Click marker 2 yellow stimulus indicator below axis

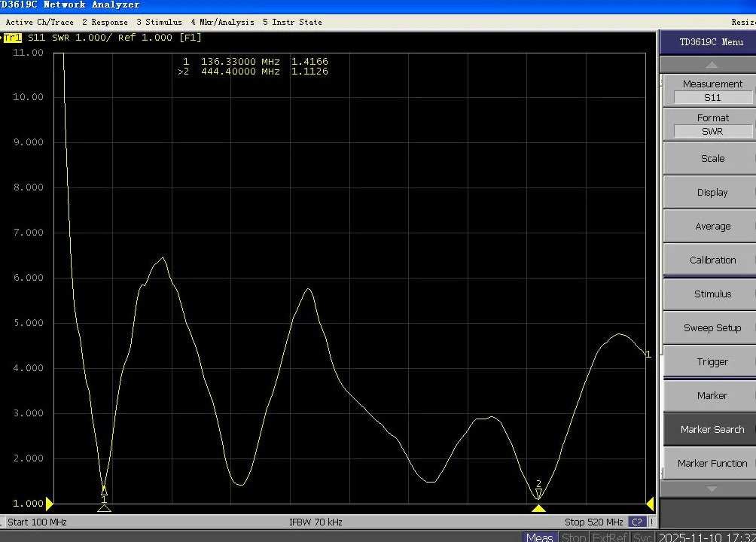pos(538,508)
